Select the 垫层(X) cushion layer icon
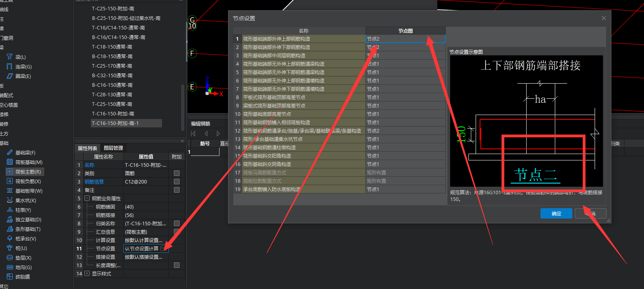644x289 pixels. (x=10, y=258)
